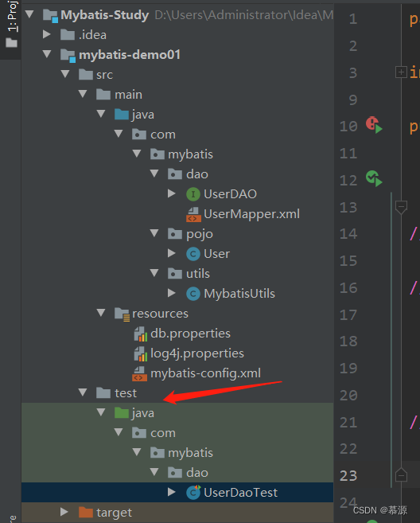Select UserMapper.xml in the tree

click(x=251, y=214)
